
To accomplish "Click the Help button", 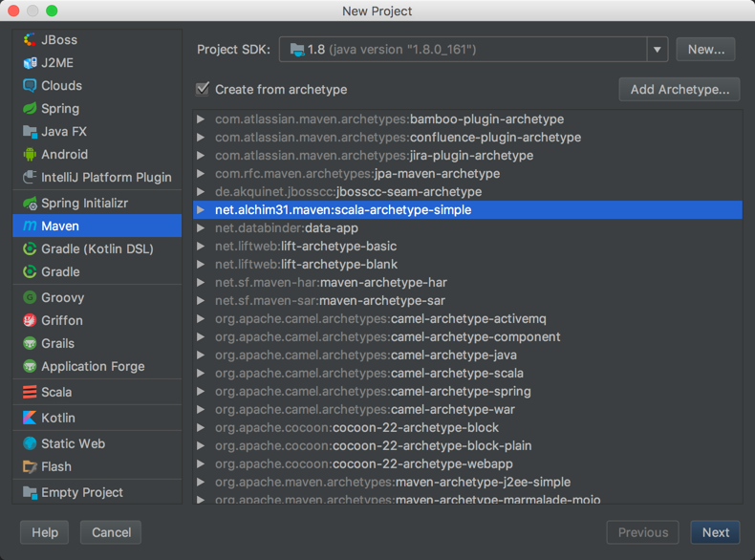I will point(45,532).
